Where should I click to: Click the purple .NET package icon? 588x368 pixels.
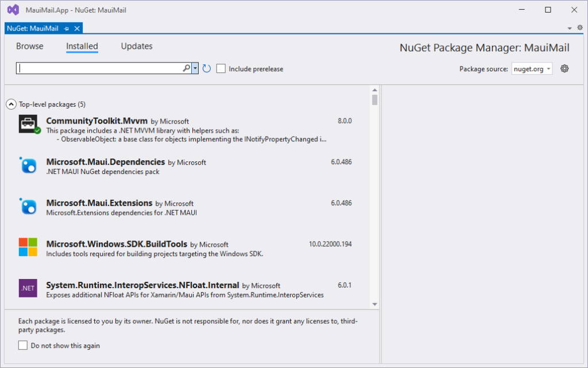[28, 288]
